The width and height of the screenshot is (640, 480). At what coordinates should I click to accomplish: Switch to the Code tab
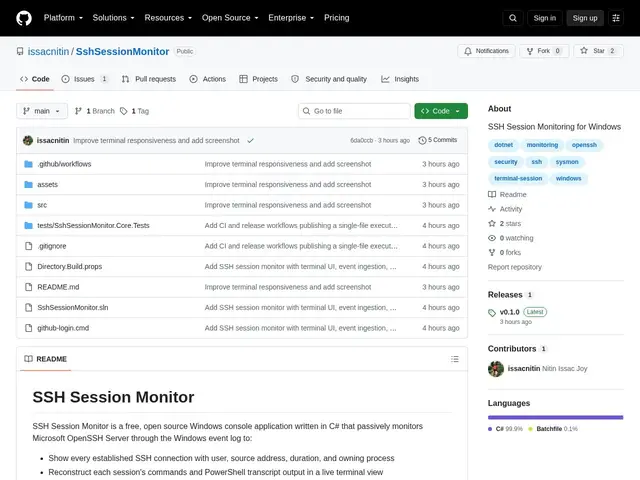pyautogui.click(x=35, y=79)
